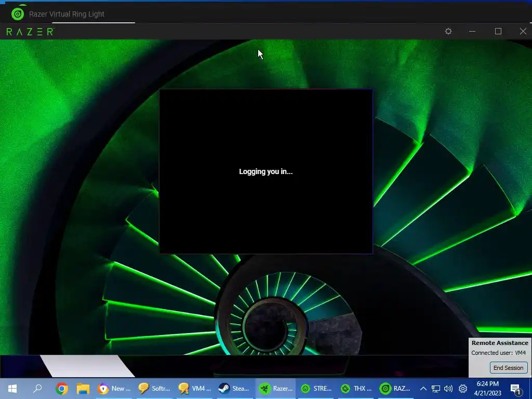
Task: Switch to Razer... taskbar window
Action: pyautogui.click(x=275, y=389)
